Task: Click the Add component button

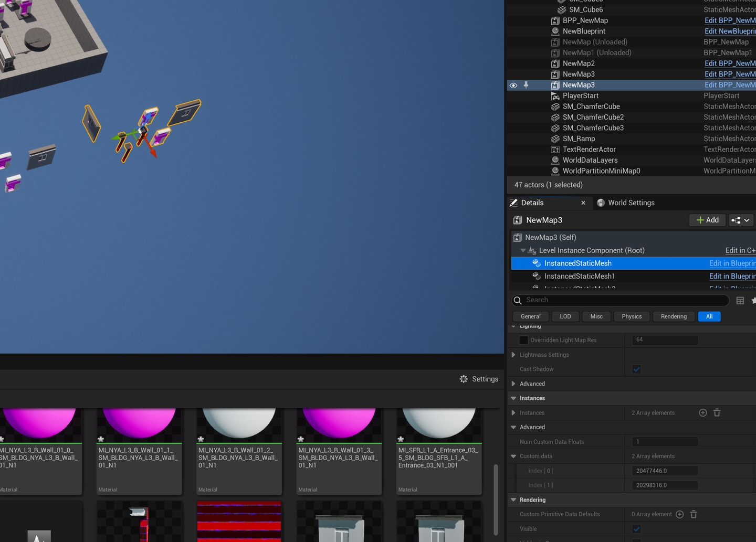Action: click(707, 220)
